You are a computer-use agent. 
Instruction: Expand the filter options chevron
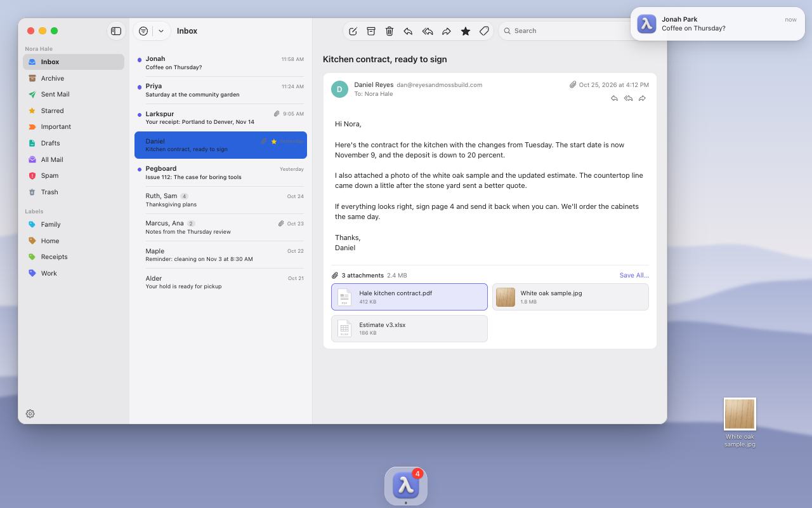161,30
